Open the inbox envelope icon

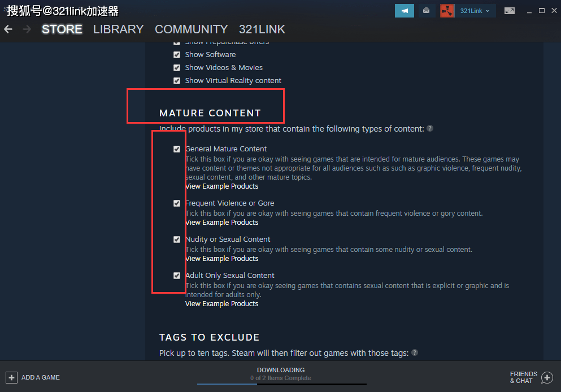[x=426, y=11]
